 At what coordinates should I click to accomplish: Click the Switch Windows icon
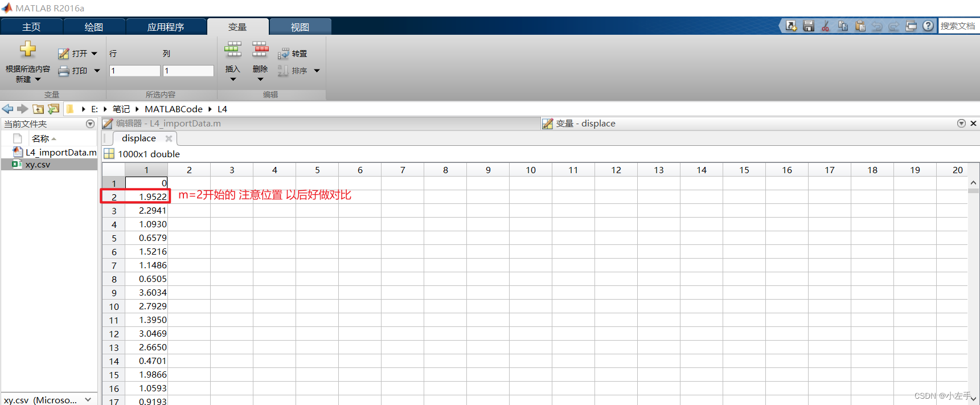[911, 26]
